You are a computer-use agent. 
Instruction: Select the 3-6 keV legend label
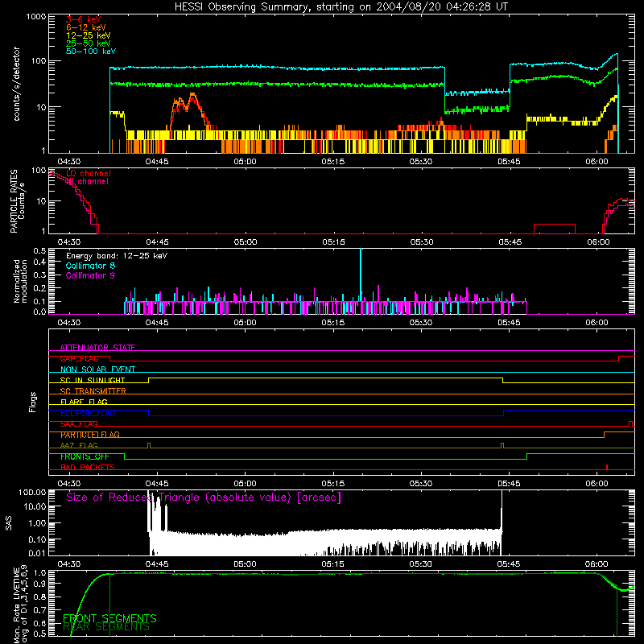(x=84, y=19)
